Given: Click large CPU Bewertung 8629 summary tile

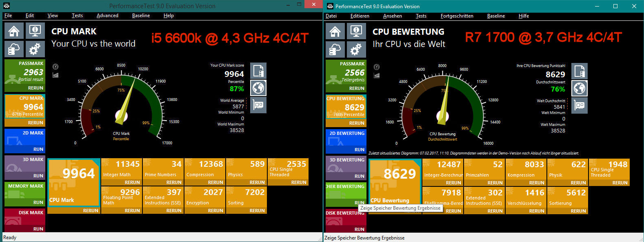Looking at the screenshot, I should click(x=395, y=182).
